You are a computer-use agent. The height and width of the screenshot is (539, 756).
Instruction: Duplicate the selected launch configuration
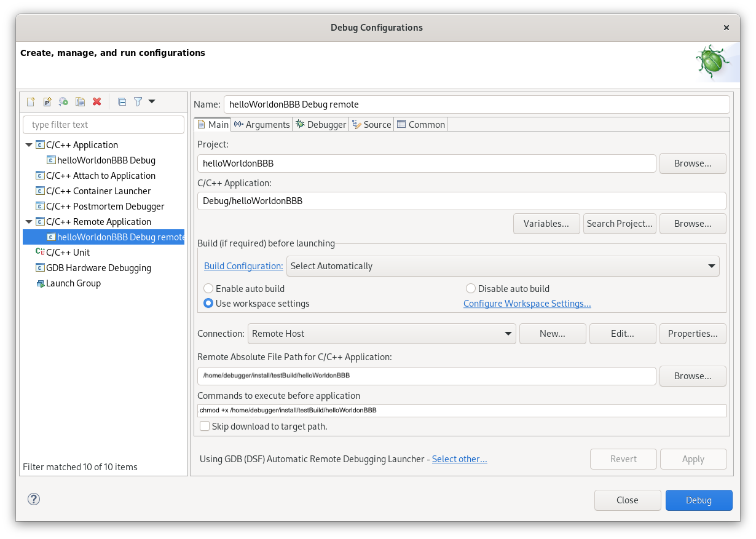pyautogui.click(x=80, y=102)
